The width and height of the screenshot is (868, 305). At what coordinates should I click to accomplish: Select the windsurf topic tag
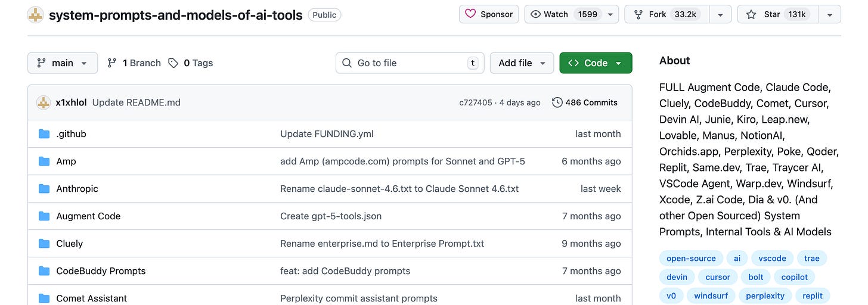click(x=711, y=295)
